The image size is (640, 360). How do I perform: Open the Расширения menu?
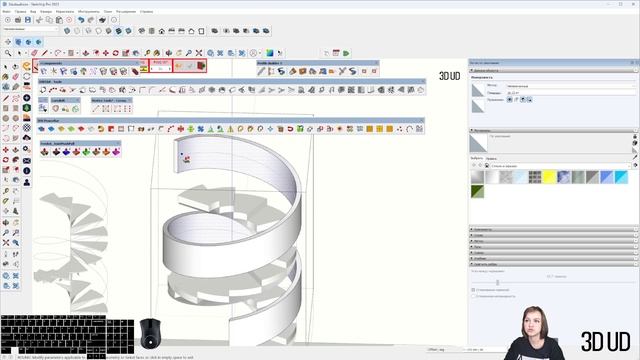126,11
